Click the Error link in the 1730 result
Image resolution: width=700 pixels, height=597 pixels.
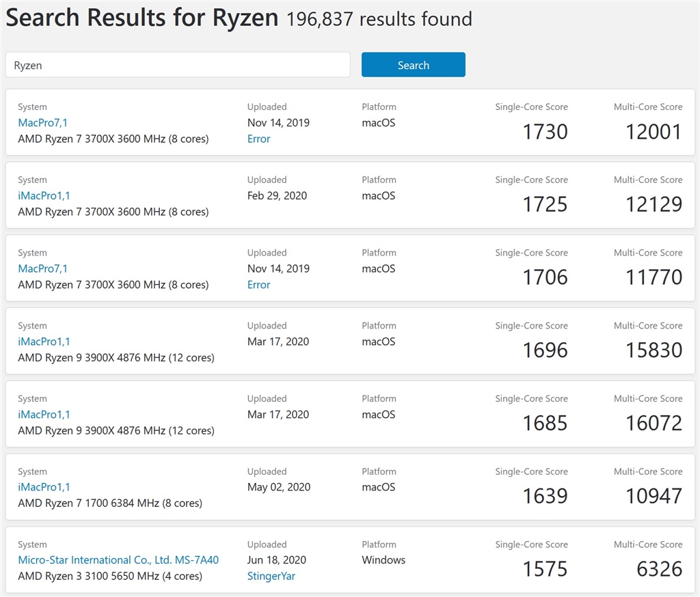tap(258, 139)
